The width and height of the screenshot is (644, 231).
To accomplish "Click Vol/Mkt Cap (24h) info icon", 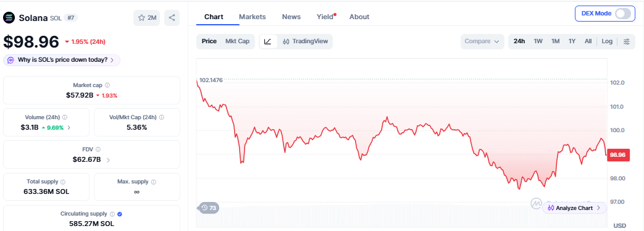I will (x=161, y=117).
